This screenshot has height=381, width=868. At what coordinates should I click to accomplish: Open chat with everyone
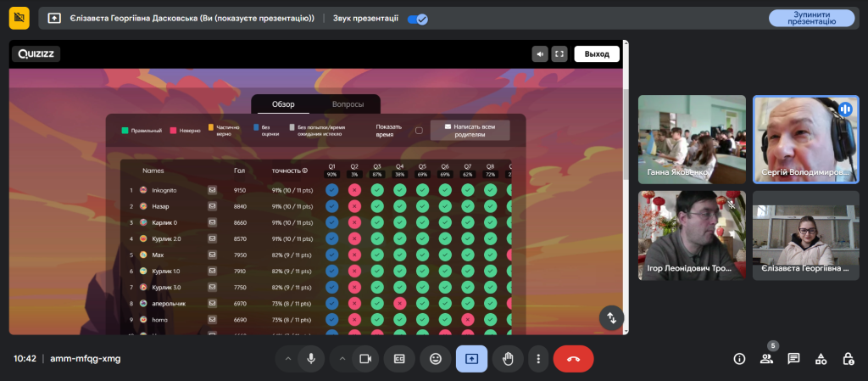click(793, 359)
